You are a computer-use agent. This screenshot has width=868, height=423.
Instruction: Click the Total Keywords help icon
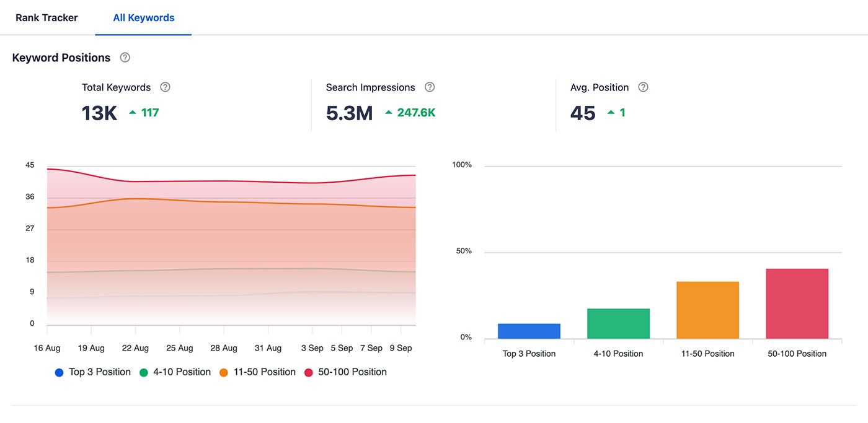click(x=165, y=87)
